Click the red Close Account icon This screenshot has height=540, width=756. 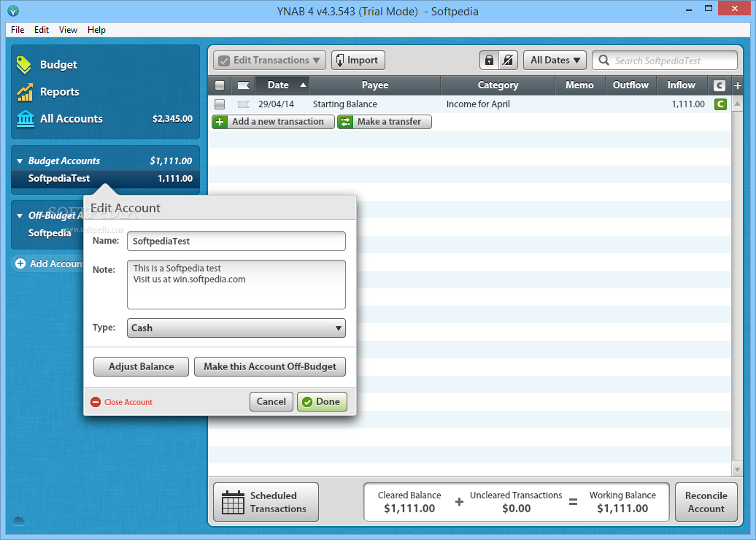[x=96, y=402]
